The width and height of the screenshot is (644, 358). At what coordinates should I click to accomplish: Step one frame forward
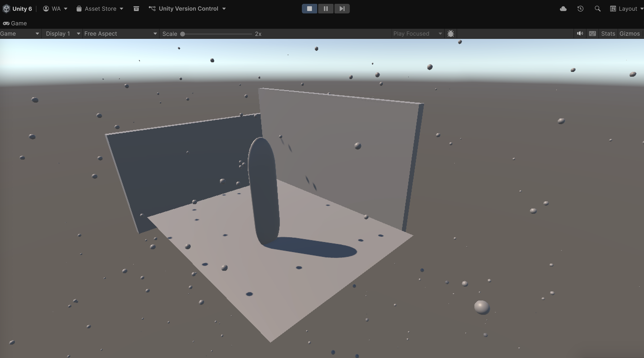tap(342, 8)
